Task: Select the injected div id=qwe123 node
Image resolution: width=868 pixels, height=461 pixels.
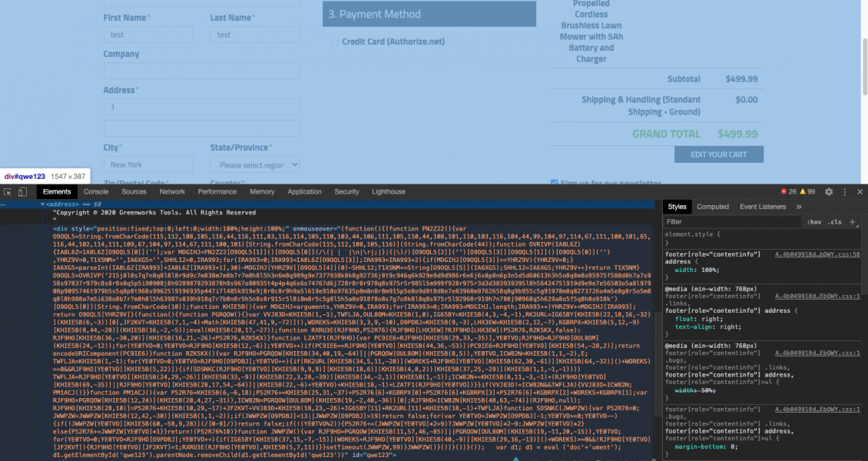Action: [352, 341]
